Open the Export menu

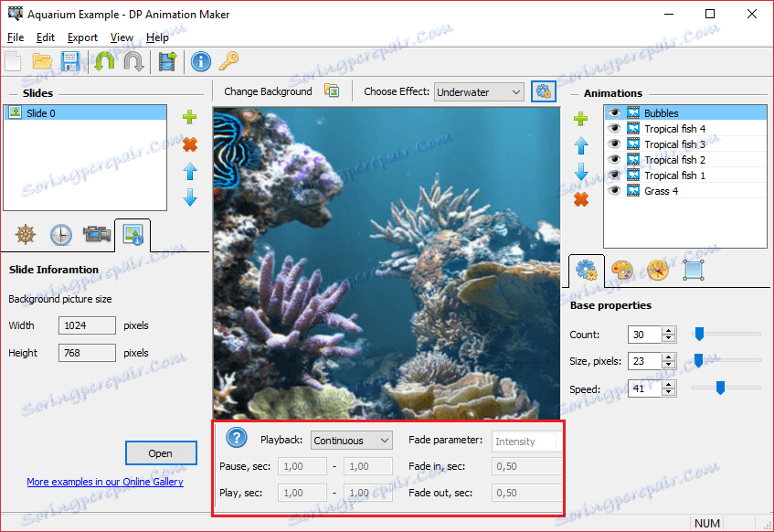click(x=82, y=37)
